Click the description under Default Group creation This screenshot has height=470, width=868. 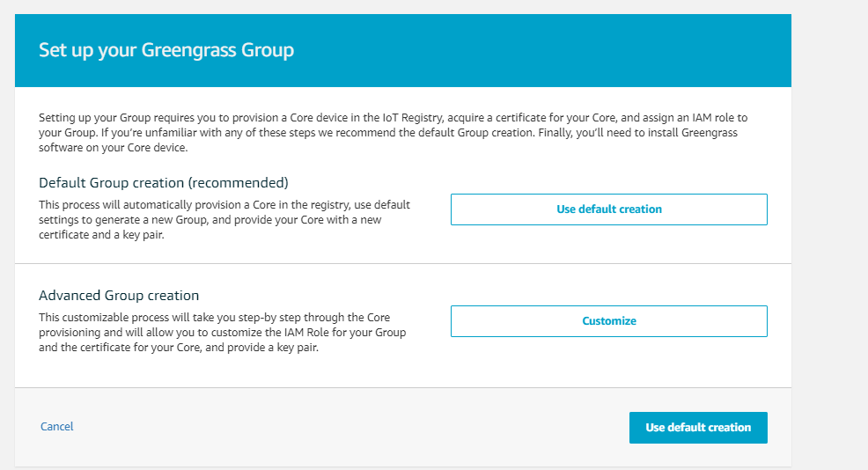(x=224, y=219)
